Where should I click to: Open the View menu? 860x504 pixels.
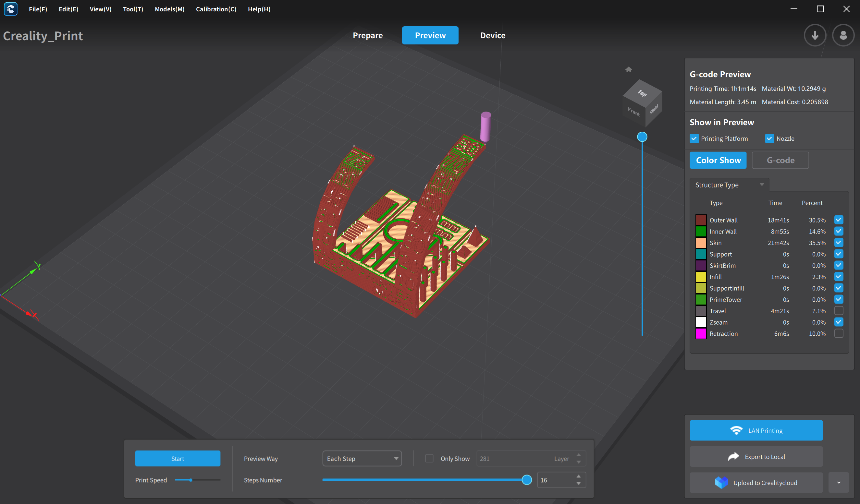tap(100, 9)
